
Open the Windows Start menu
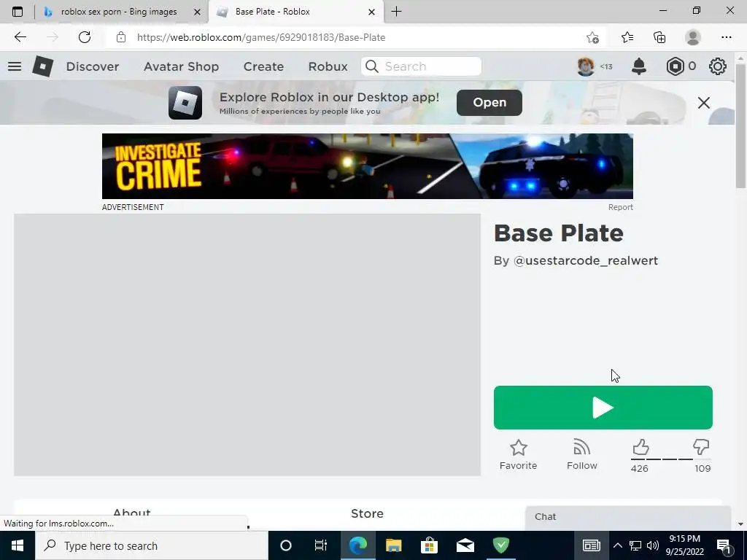point(18,545)
